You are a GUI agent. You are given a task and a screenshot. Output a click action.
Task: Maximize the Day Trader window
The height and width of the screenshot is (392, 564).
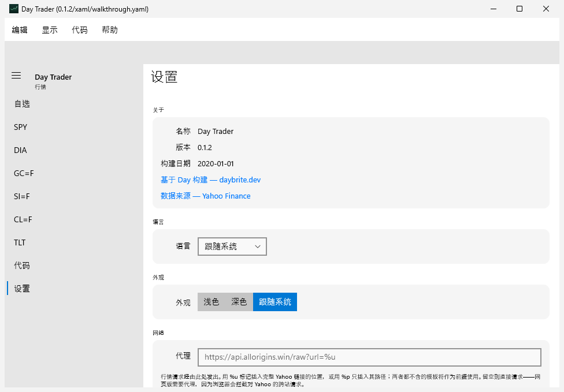pyautogui.click(x=520, y=9)
